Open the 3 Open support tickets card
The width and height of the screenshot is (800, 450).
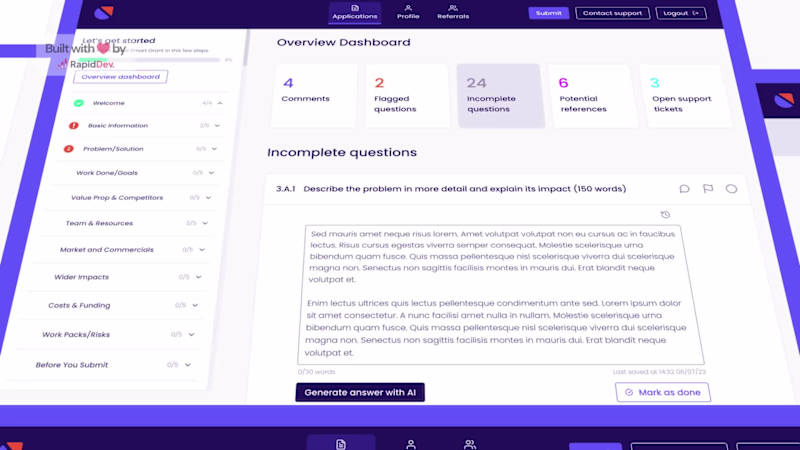[687, 96]
